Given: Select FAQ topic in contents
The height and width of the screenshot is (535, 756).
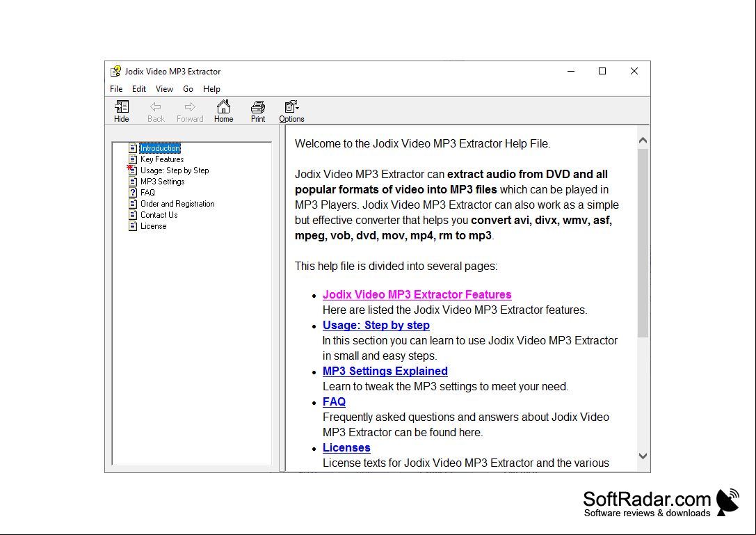Looking at the screenshot, I should click(147, 193).
